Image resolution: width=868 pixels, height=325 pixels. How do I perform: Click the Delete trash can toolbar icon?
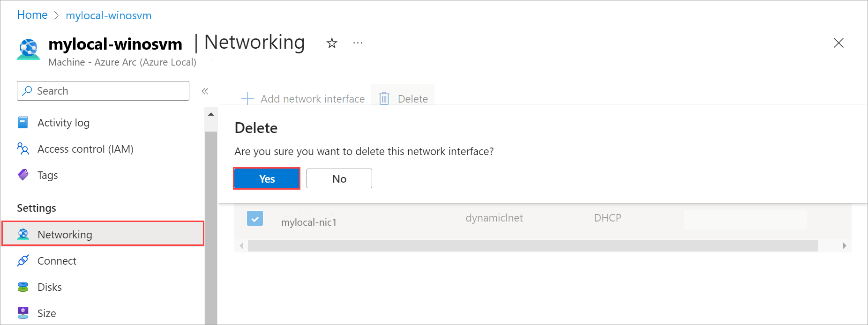point(384,99)
